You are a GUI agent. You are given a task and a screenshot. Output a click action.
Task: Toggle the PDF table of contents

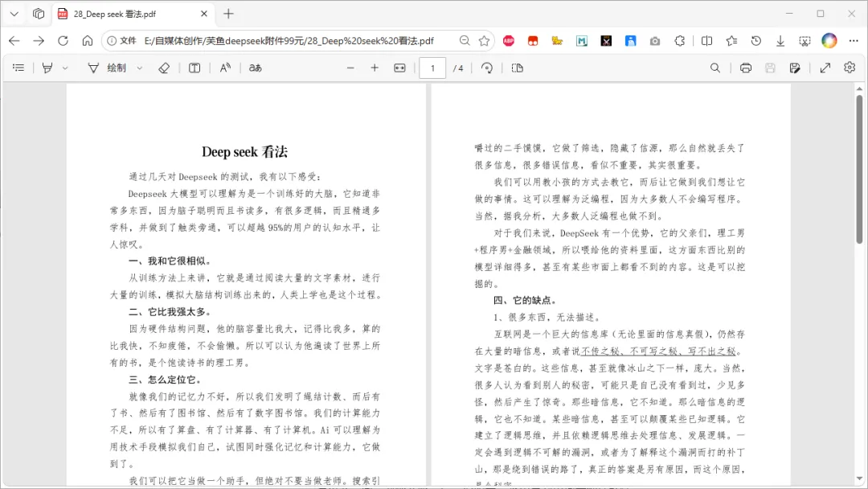click(18, 68)
